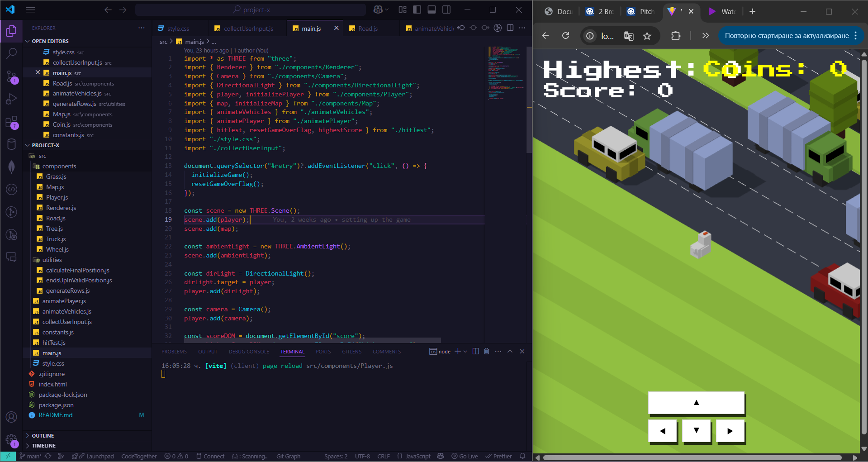Toggle the primary side bar layout button

[417, 10]
